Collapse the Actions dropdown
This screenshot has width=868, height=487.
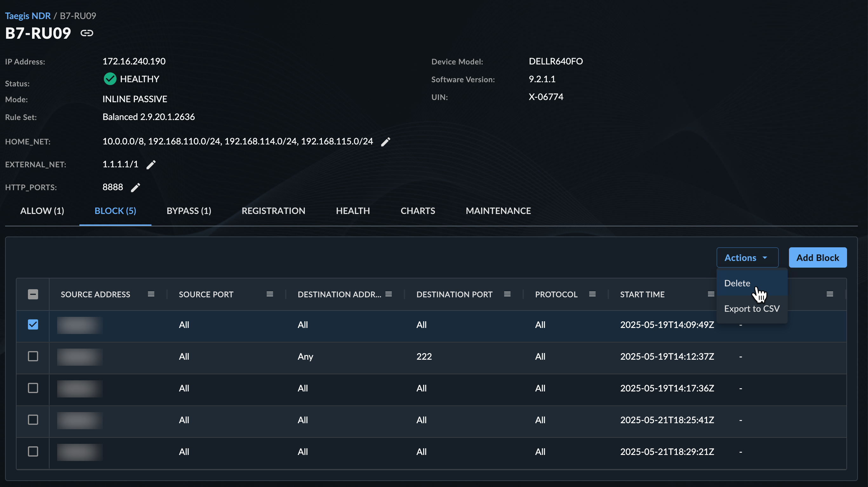click(747, 257)
